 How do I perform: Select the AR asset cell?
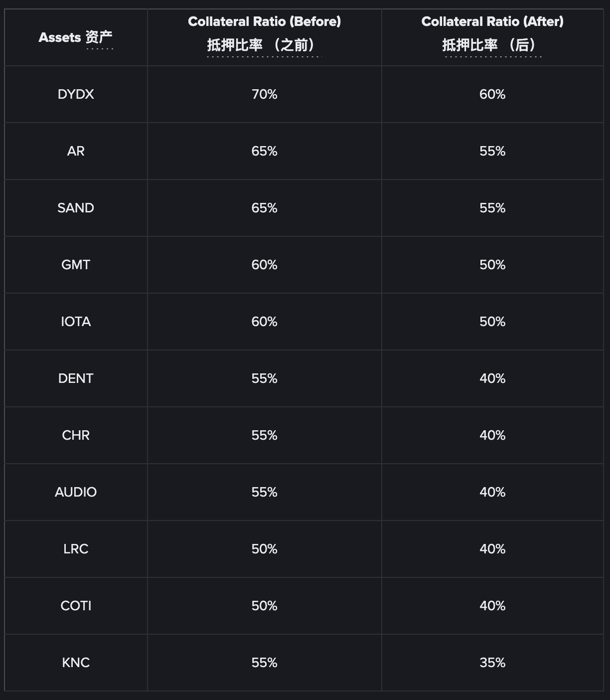[76, 151]
